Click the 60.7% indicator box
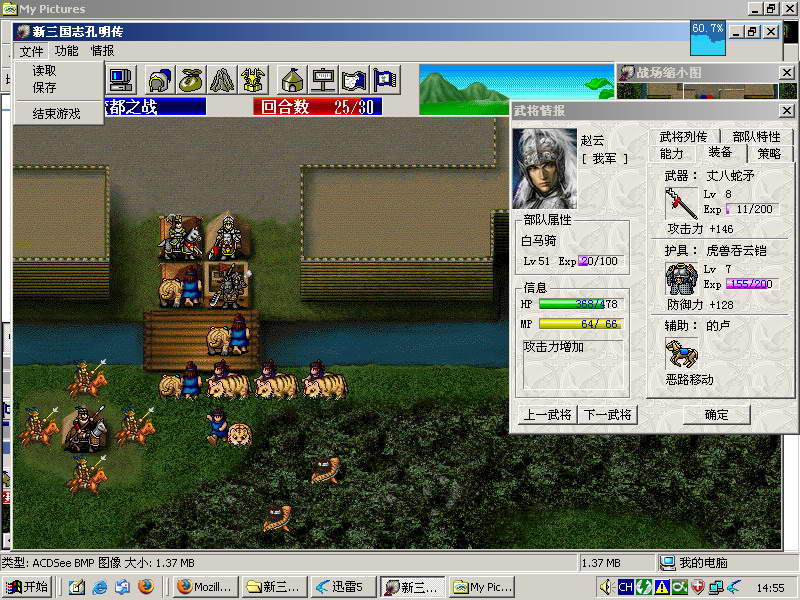Image resolution: width=800 pixels, height=600 pixels. (708, 37)
